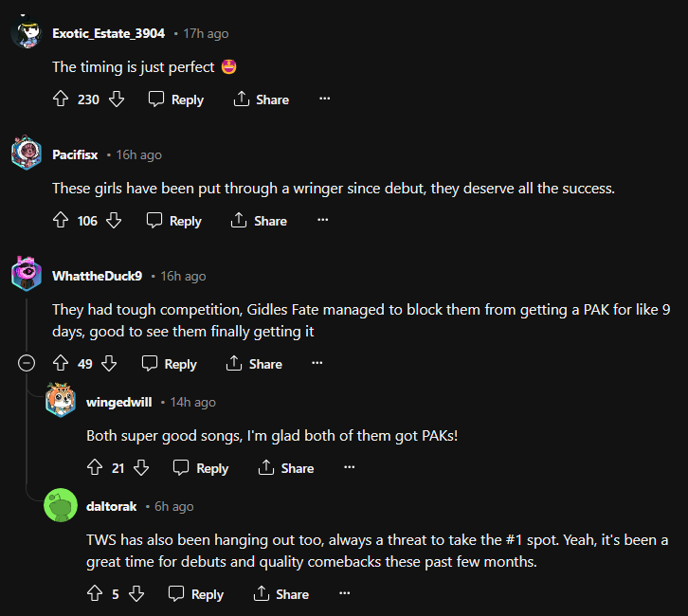Click WhattheDuck9's avatar image
Image resolution: width=688 pixels, height=616 pixels.
(26, 276)
